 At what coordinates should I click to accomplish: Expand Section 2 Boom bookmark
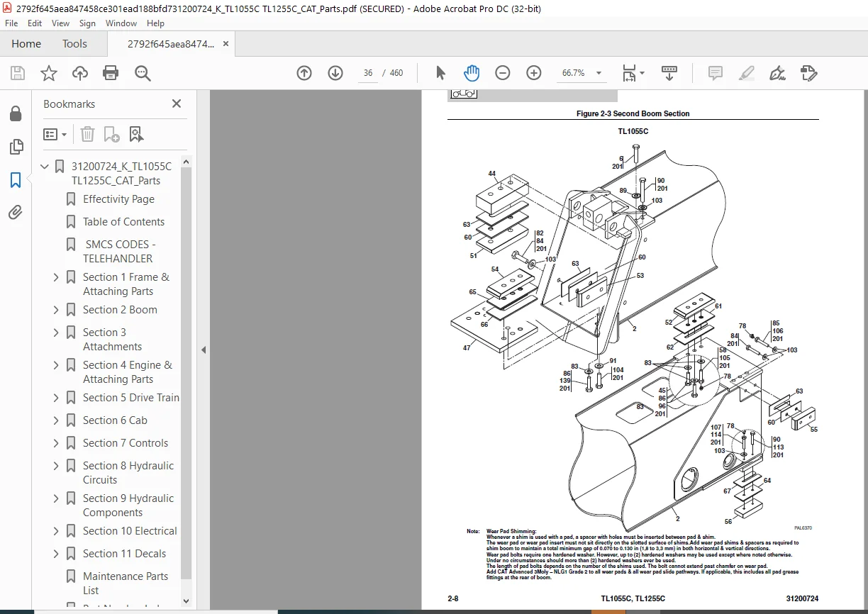tap(57, 310)
